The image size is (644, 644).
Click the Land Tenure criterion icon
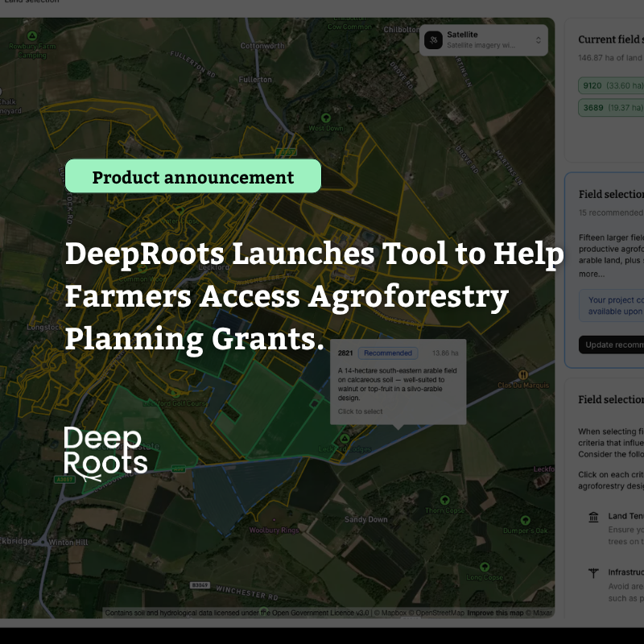[593, 517]
